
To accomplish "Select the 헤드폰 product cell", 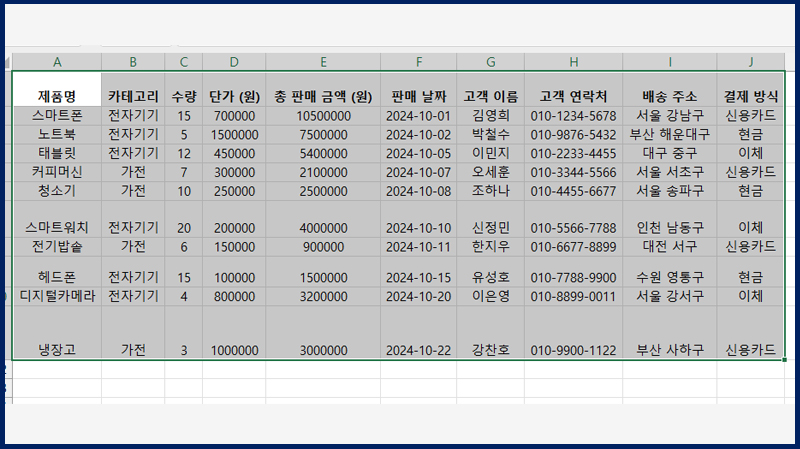I will 57,271.
